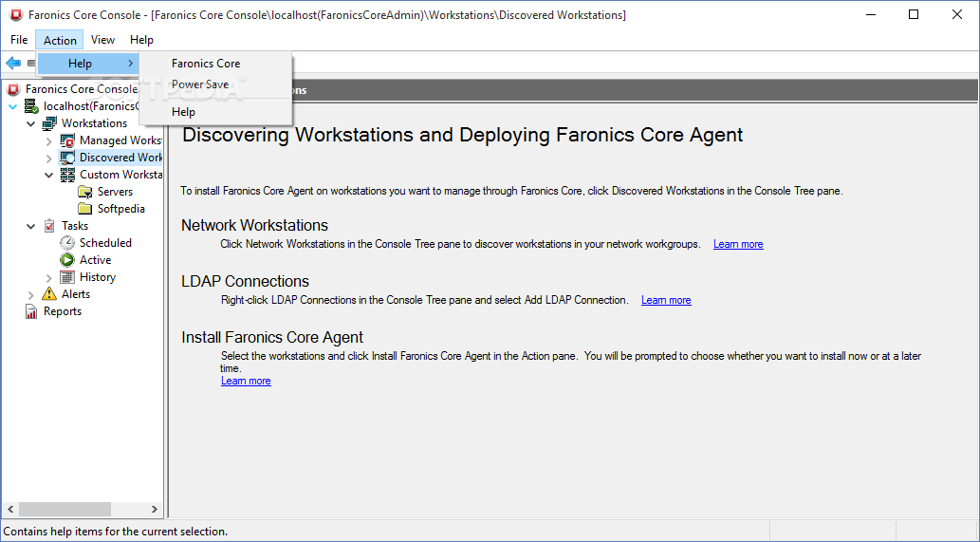This screenshot has height=542, width=980.
Task: Click the Managed Workstations icon
Action: pyautogui.click(x=67, y=140)
